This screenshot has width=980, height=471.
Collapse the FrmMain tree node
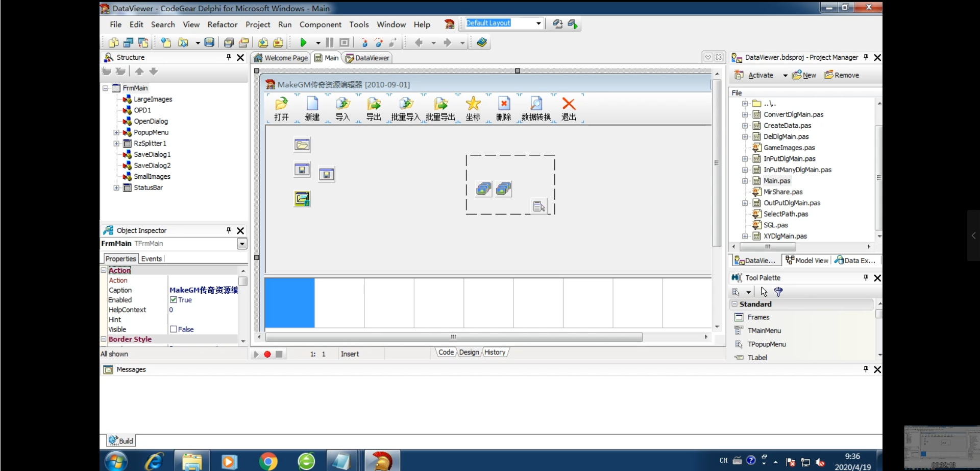coord(105,88)
